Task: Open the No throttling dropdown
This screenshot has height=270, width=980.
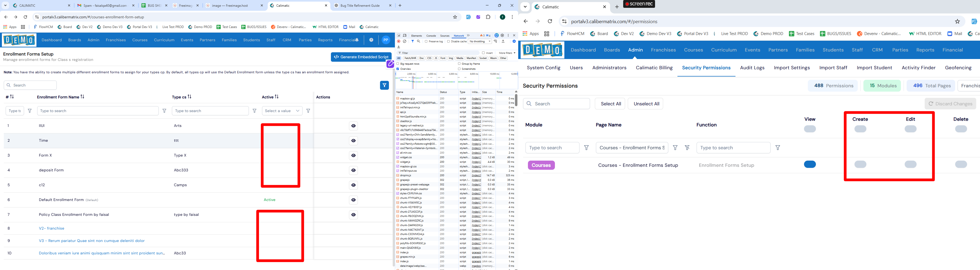Action: pos(480,41)
